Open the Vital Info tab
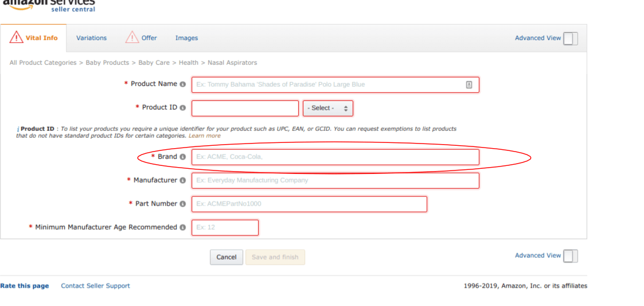 (34, 38)
